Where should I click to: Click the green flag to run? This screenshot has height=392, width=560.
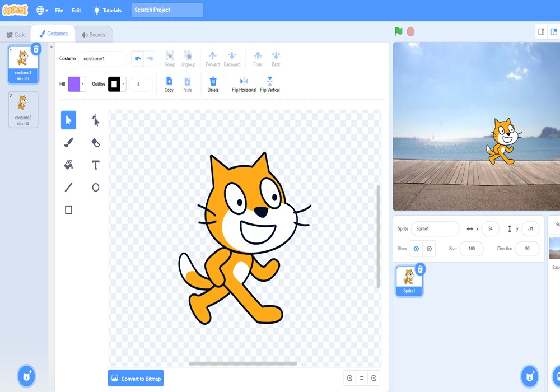[399, 31]
